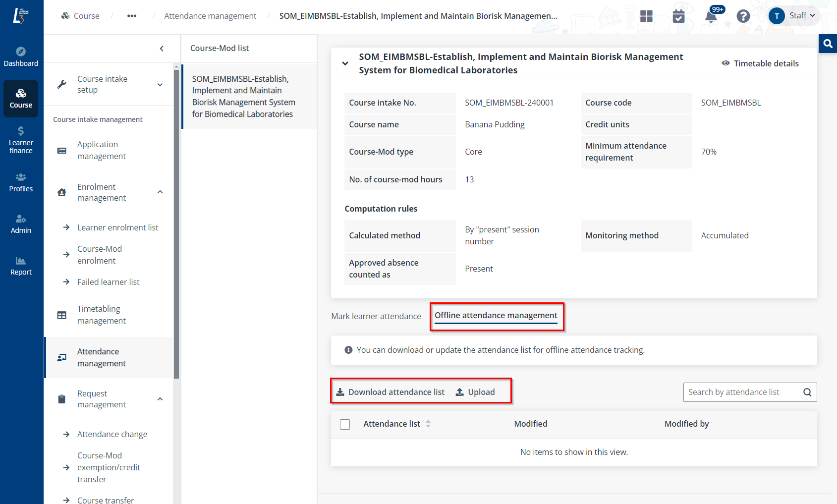The image size is (837, 504).
Task: Open the apps grid icon in header
Action: tap(646, 16)
